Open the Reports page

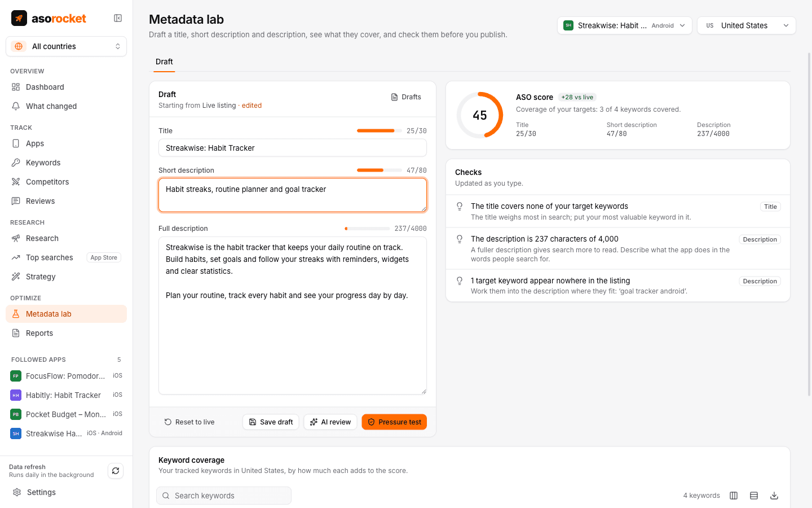(66, 333)
